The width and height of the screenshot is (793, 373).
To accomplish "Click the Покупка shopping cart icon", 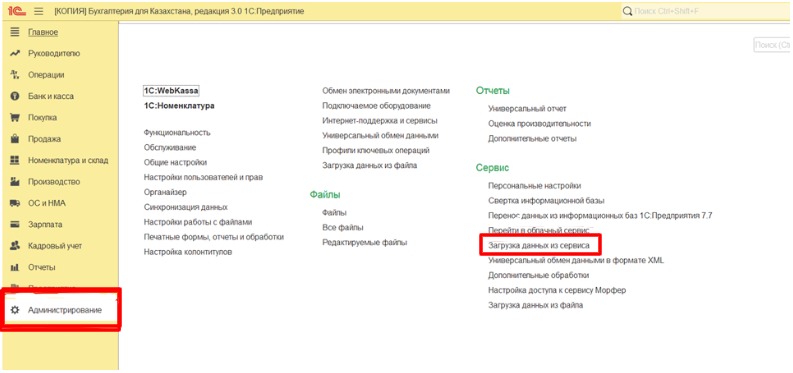I will 15,117.
